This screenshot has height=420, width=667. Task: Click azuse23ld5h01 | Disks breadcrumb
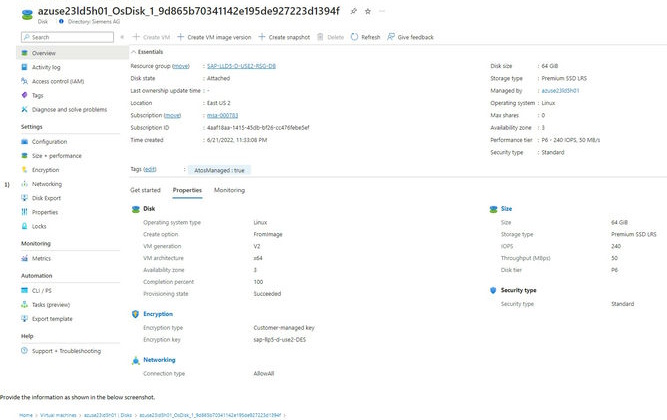coord(108,415)
